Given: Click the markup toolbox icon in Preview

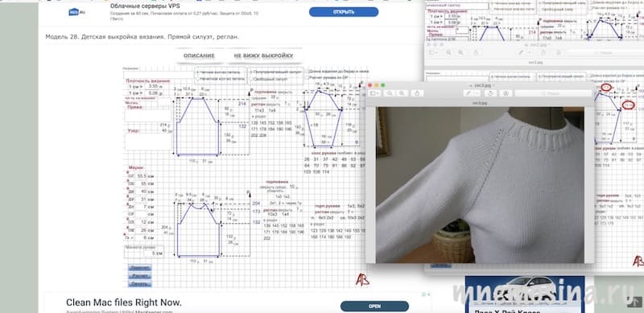Looking at the screenshot, I should point(506,93).
